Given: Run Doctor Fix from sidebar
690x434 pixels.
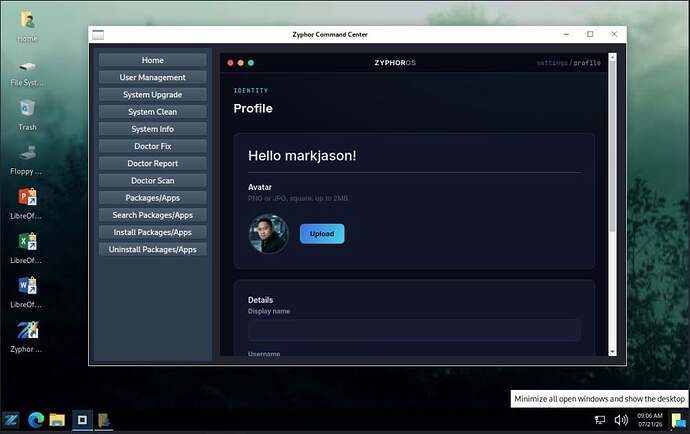Looking at the screenshot, I should [x=153, y=146].
